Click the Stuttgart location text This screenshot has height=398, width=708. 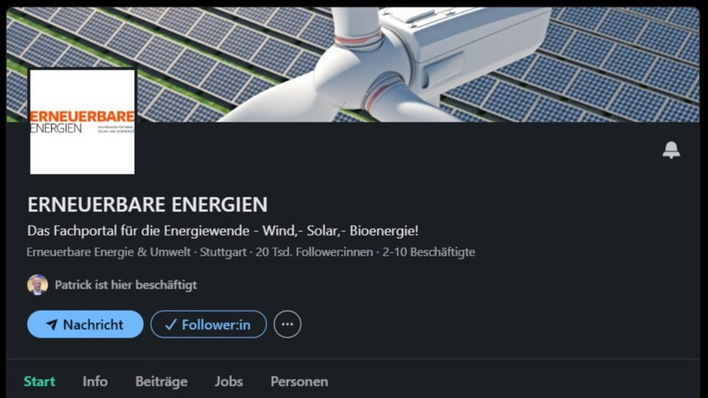(223, 252)
